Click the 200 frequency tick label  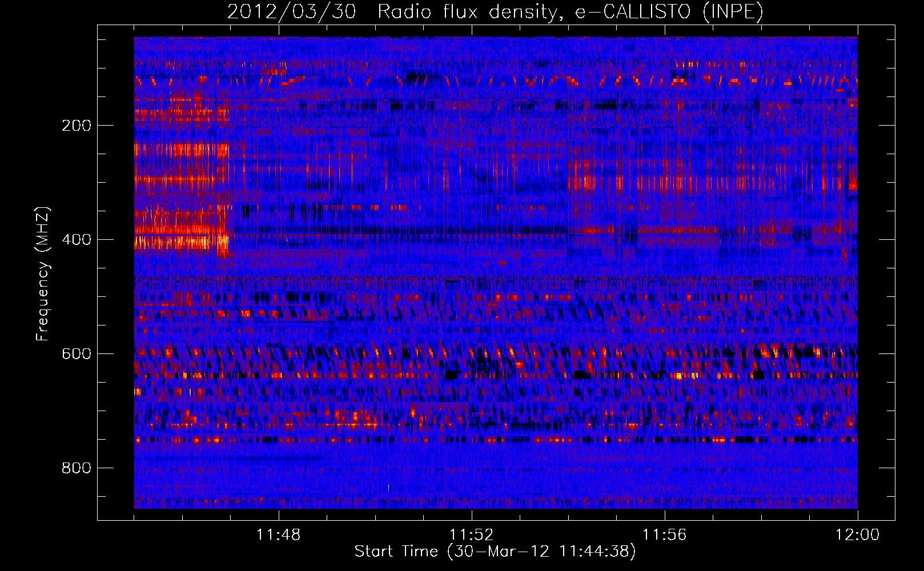click(x=77, y=126)
